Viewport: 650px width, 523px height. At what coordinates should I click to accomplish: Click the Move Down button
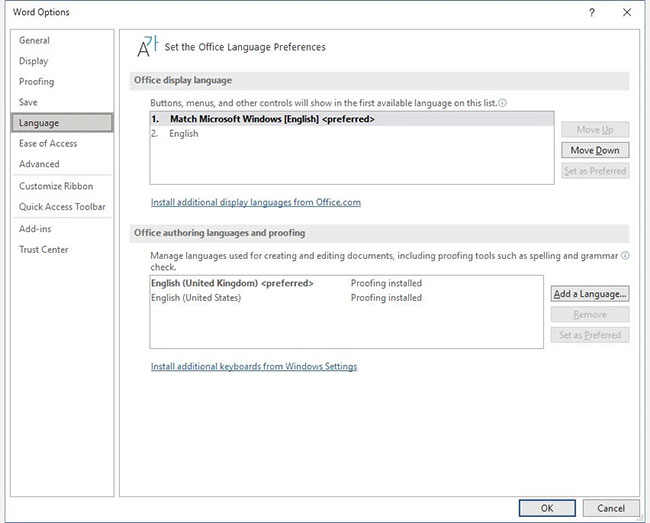click(595, 150)
